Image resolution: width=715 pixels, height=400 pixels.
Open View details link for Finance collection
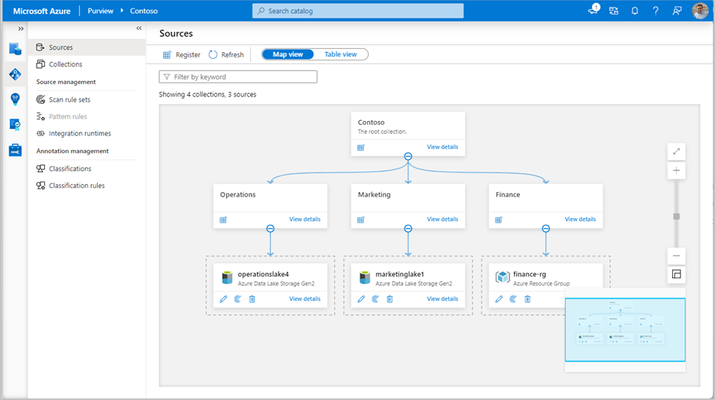tap(580, 219)
